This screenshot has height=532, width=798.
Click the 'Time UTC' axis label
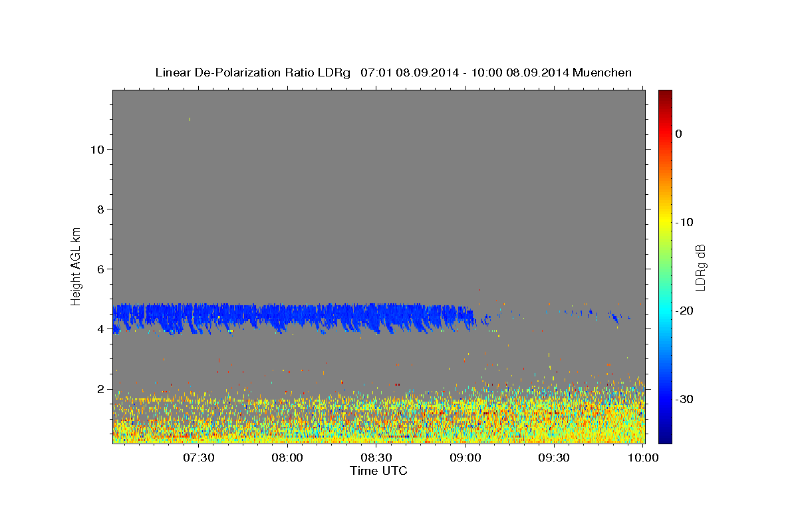click(x=378, y=471)
